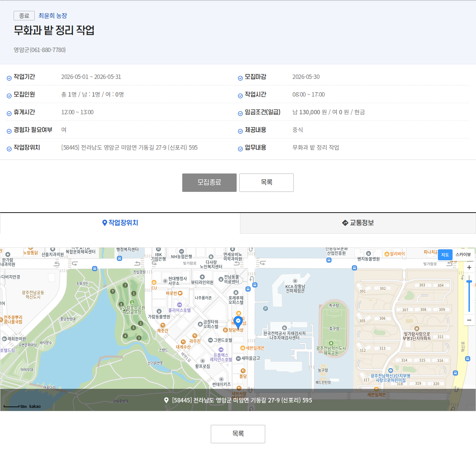
Task: Click the 포레루체 오피스텔 marker
Action: tap(236, 293)
